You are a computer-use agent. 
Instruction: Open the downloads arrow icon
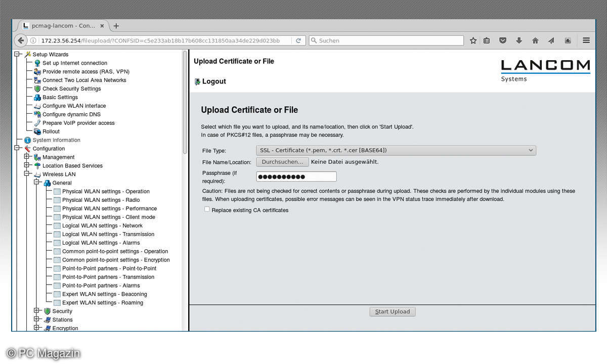tap(519, 40)
